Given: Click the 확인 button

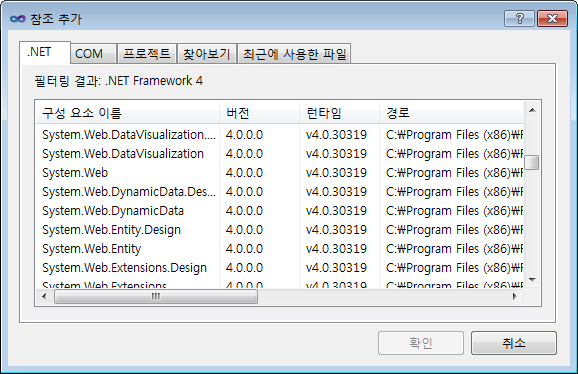Looking at the screenshot, I should 421,343.
